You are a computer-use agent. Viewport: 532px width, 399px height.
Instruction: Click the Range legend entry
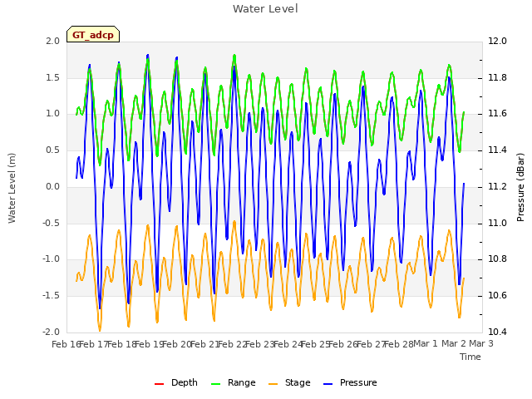233,382
